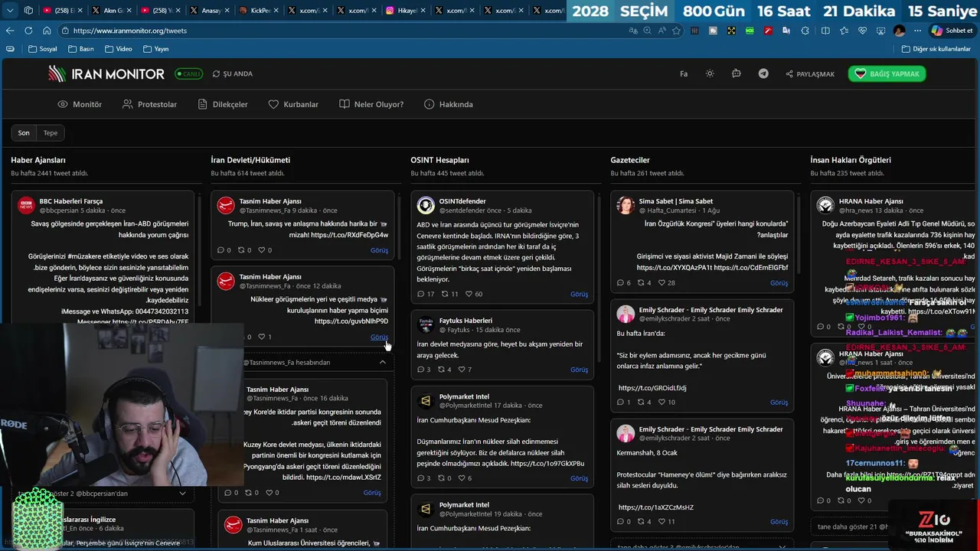Click the Gazeteciler column heading

[630, 160]
